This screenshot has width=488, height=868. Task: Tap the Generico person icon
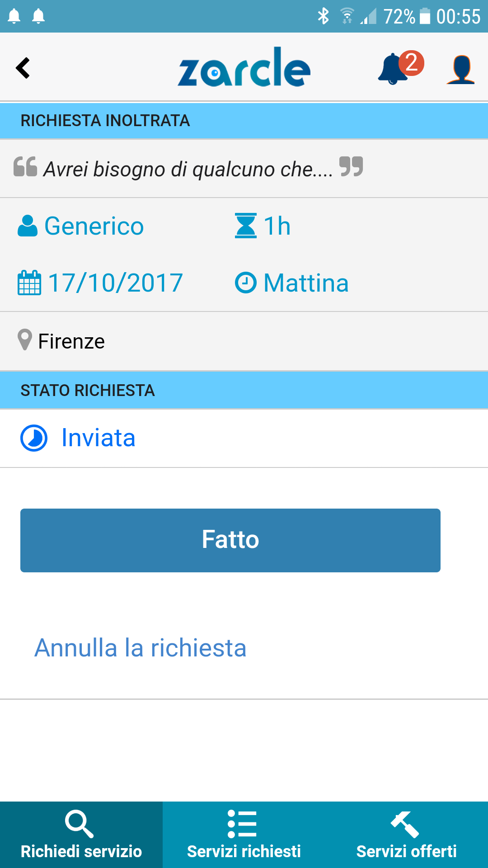pos(28,226)
